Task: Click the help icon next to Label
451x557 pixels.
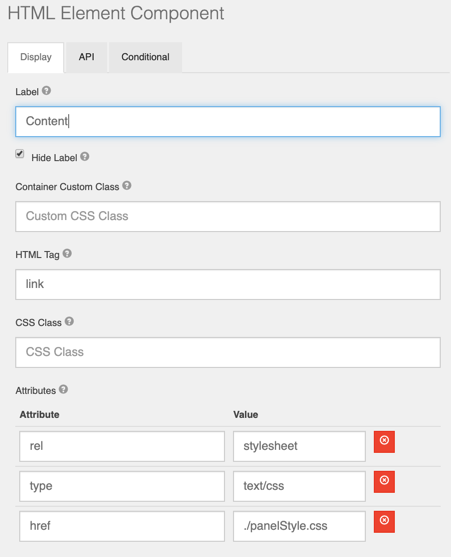Action: click(46, 91)
